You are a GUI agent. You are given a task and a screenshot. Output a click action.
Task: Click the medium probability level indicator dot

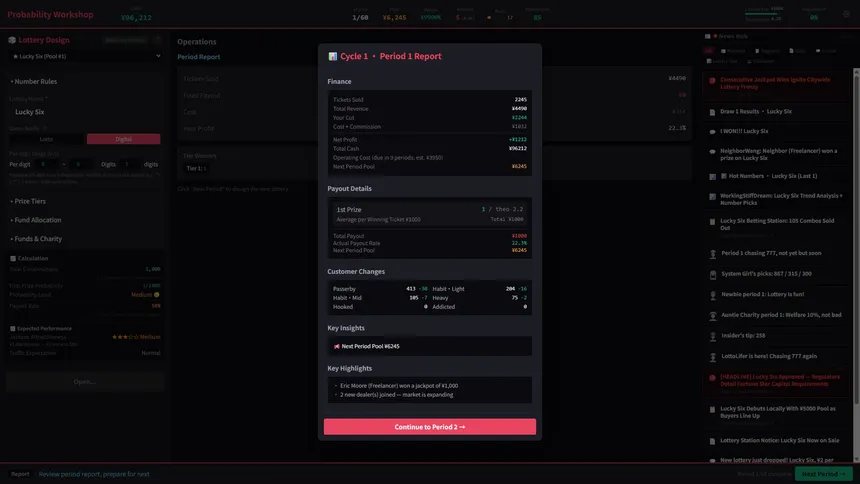pyautogui.click(x=157, y=295)
